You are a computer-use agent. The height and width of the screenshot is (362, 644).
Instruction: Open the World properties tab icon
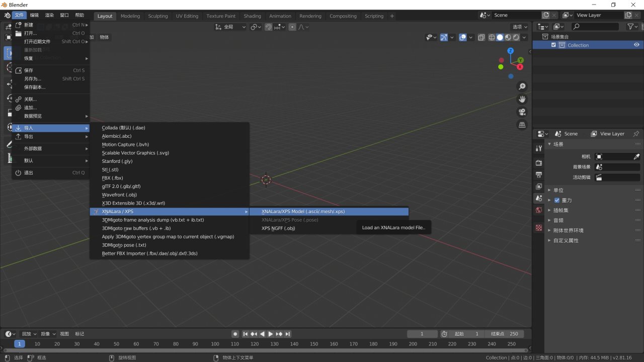(x=539, y=210)
